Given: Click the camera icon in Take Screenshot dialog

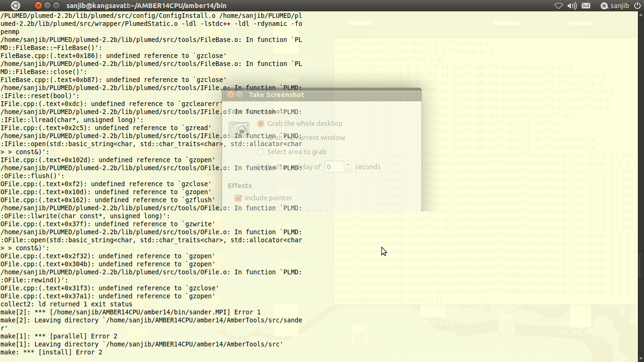Looking at the screenshot, I should pyautogui.click(x=239, y=129).
